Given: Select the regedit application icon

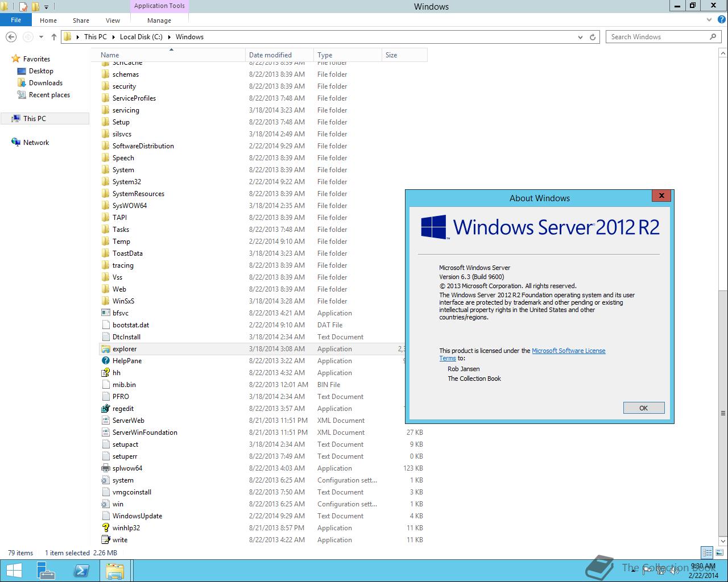Looking at the screenshot, I should click(105, 409).
